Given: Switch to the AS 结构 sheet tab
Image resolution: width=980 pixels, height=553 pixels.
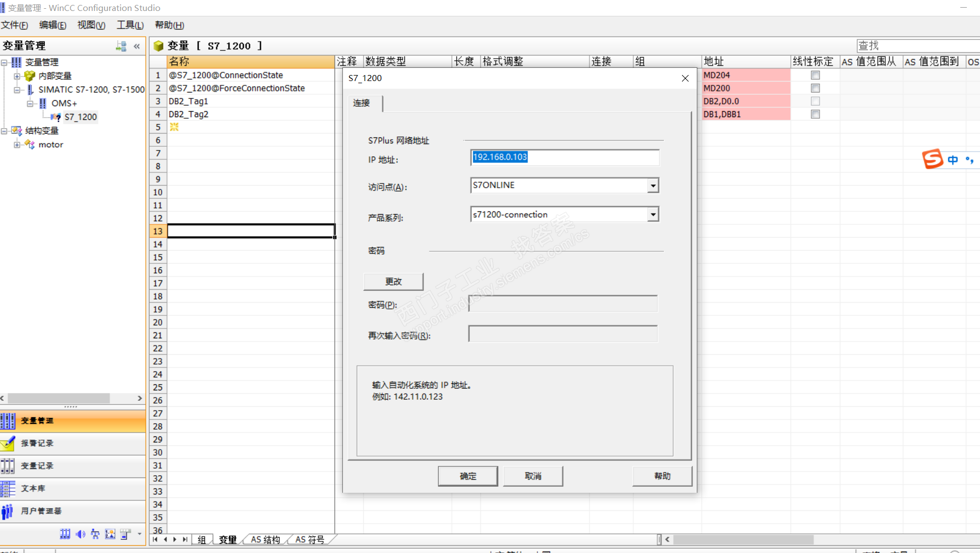Looking at the screenshot, I should click(x=266, y=540).
